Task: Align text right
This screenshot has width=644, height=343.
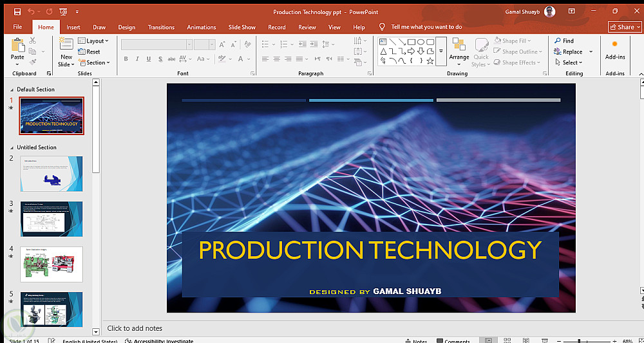Action: coord(289,59)
